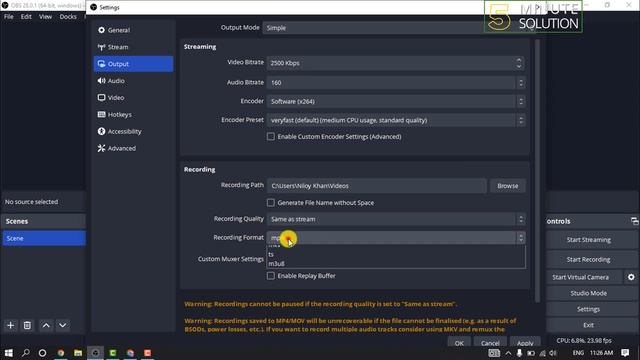Open the green Camtasia taskbar icon

tap(113, 353)
